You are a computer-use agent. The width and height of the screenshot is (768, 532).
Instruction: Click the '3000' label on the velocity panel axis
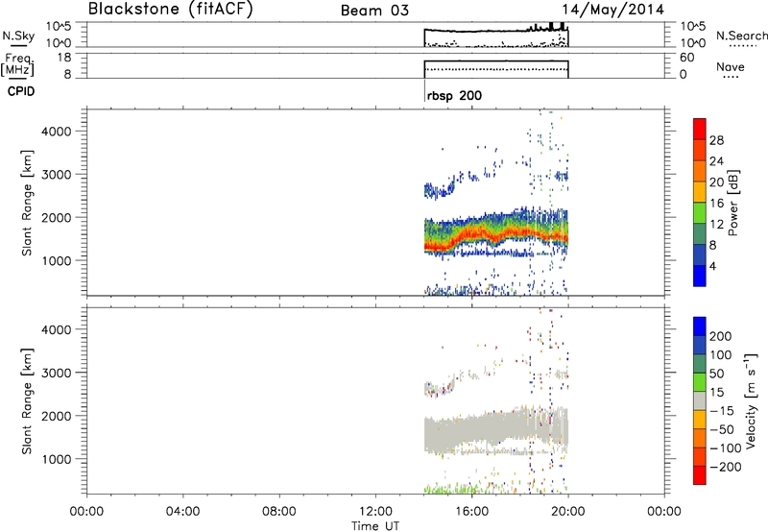[x=57, y=373]
